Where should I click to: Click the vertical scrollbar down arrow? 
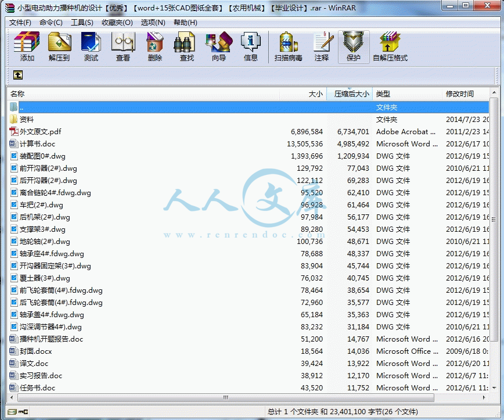click(494, 388)
